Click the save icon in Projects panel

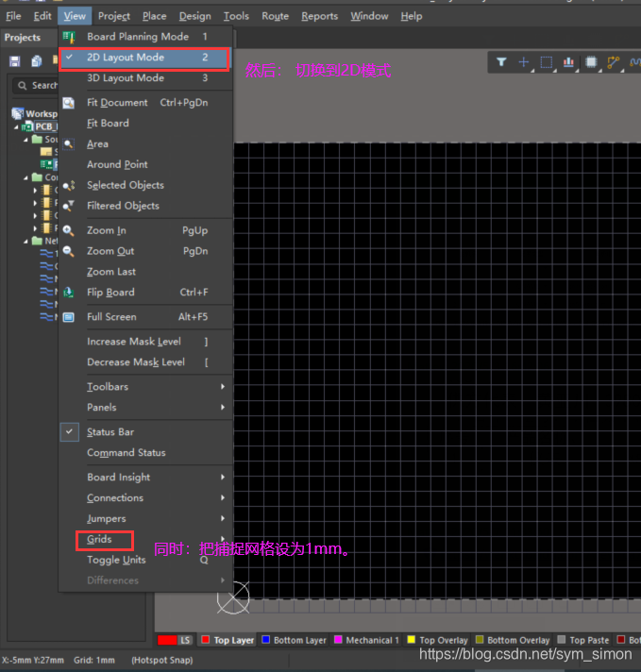15,61
